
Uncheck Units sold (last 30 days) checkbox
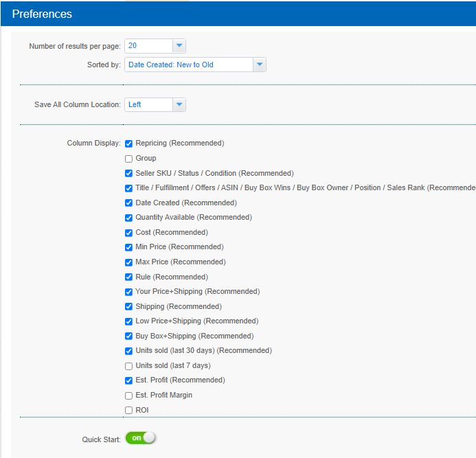[x=128, y=351]
